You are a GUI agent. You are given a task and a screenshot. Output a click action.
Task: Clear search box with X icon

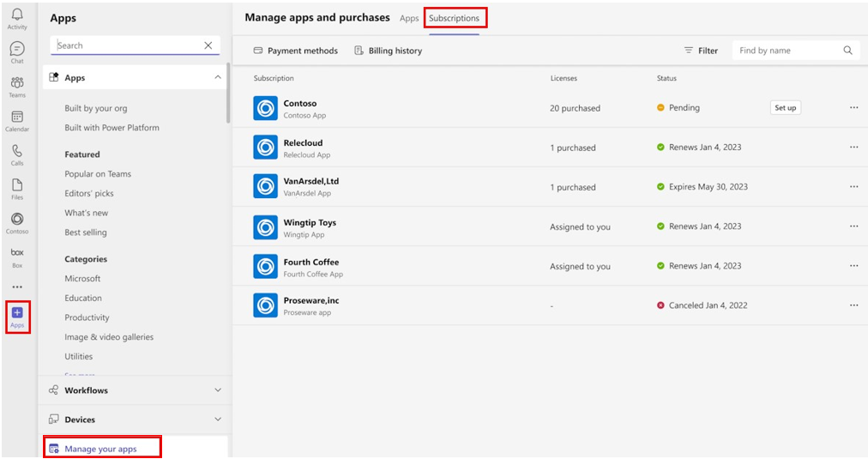tap(208, 45)
